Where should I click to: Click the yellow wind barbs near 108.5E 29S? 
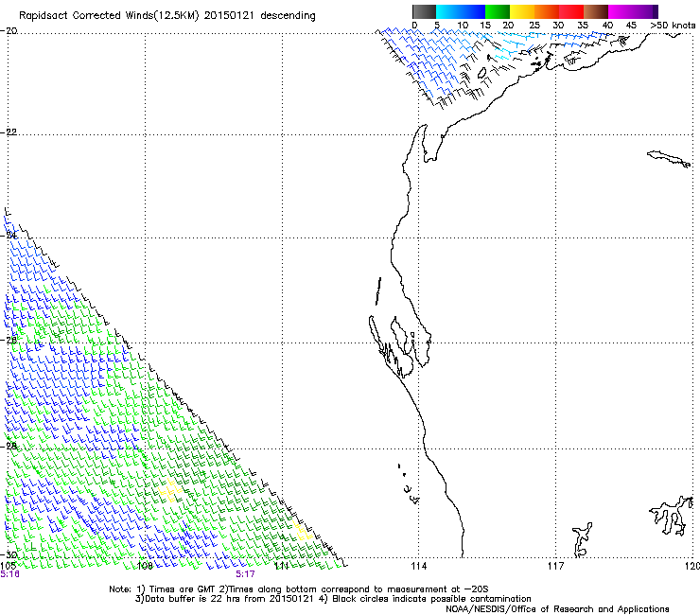click(169, 490)
